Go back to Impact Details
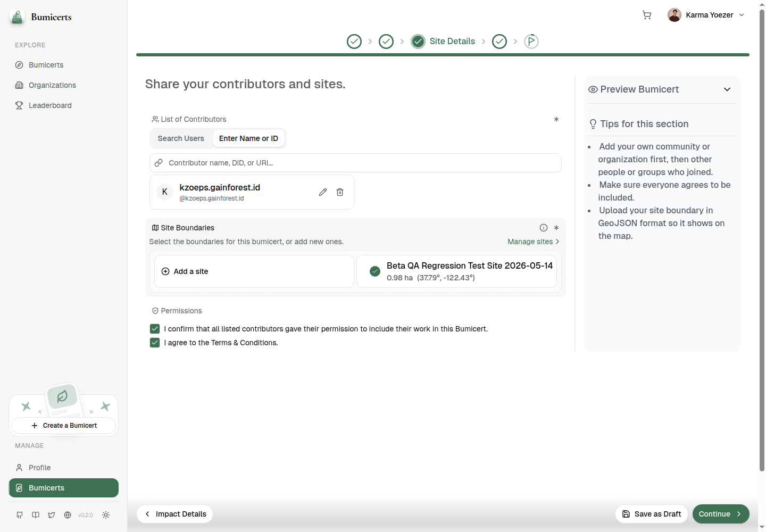 coord(175,514)
